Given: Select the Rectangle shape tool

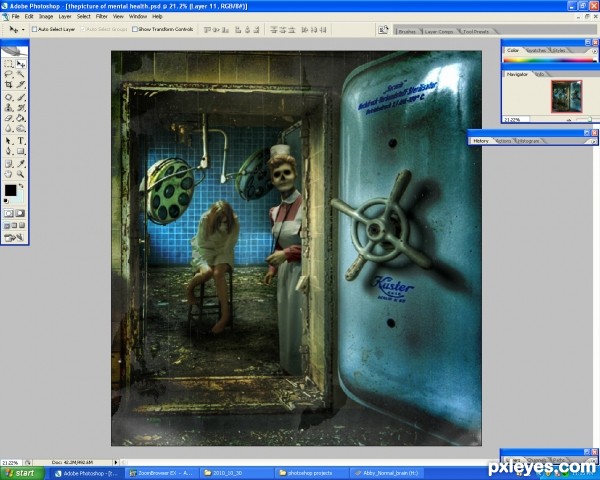Looking at the screenshot, I should tap(21, 151).
